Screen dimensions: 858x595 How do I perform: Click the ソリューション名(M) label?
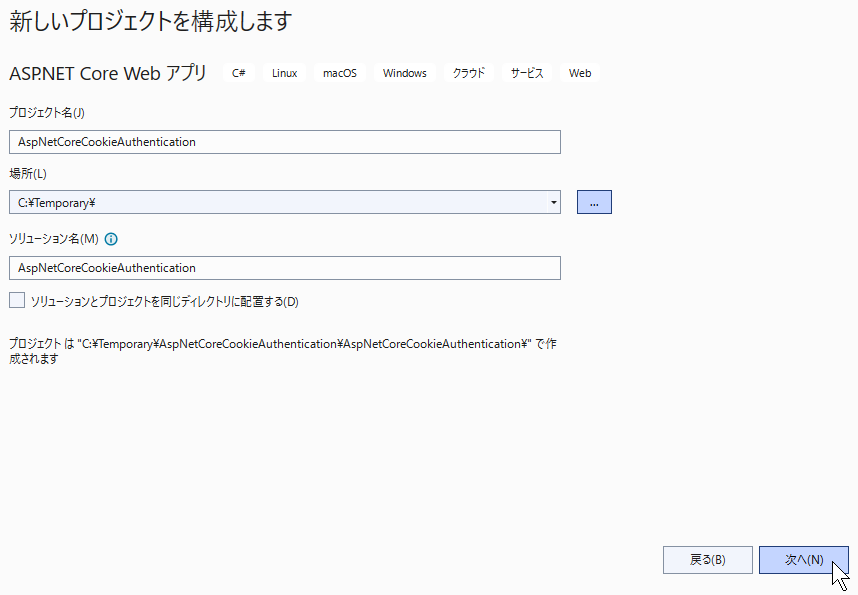click(54, 239)
